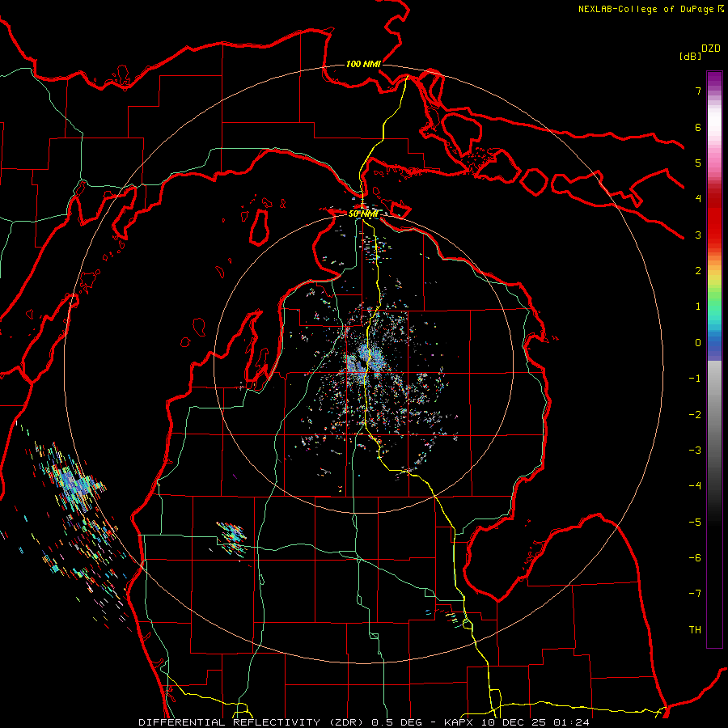Click the -4 value on color scale
This screenshot has height=728, width=728.
click(695, 486)
